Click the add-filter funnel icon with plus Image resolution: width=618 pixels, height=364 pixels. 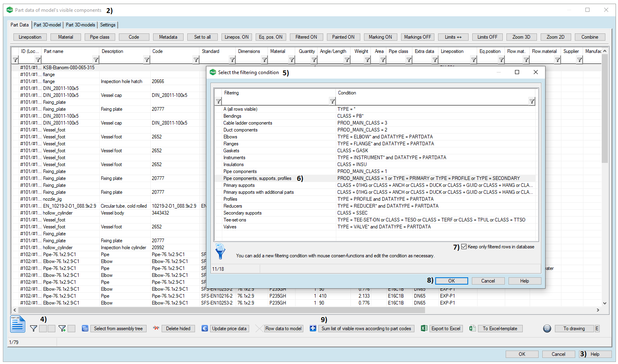pos(62,329)
